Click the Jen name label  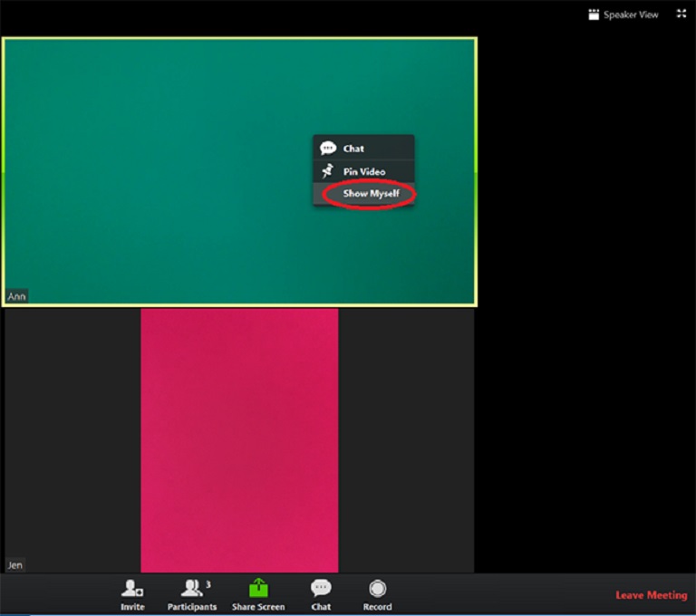[x=15, y=565]
